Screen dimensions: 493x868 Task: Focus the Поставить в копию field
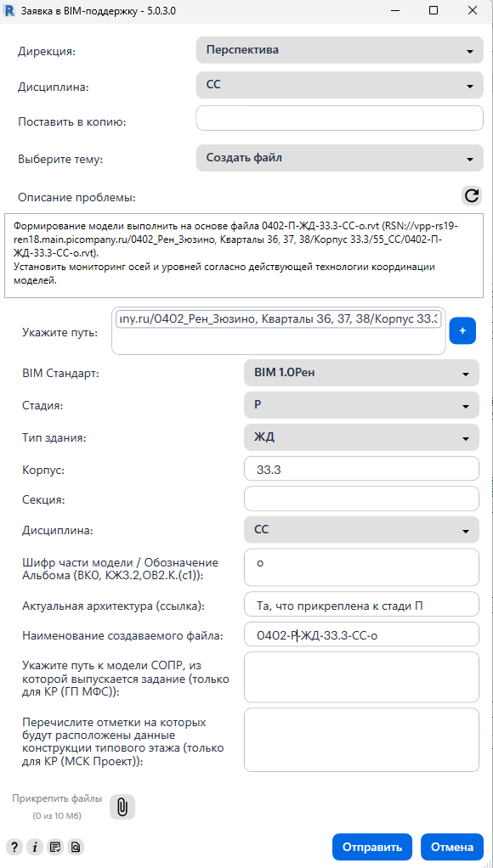click(339, 118)
